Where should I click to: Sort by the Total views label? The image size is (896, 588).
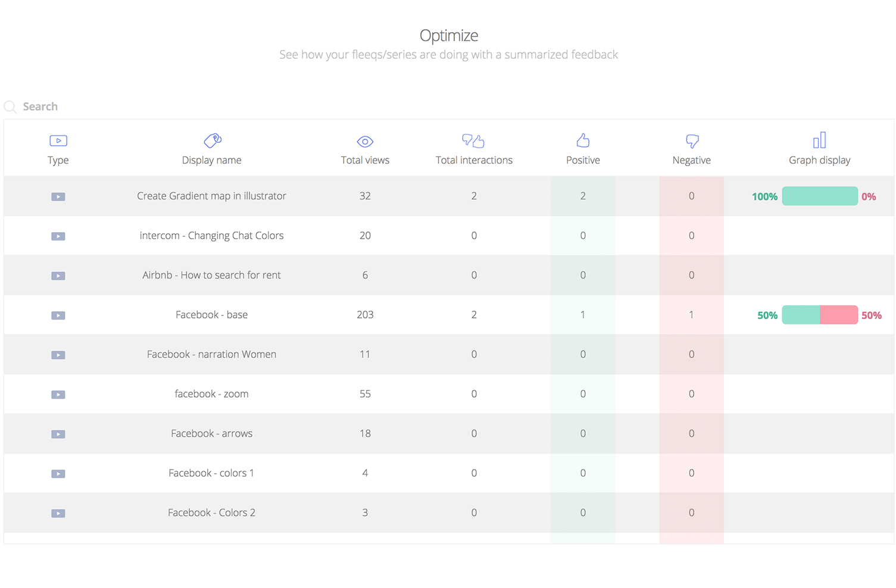[x=365, y=160]
